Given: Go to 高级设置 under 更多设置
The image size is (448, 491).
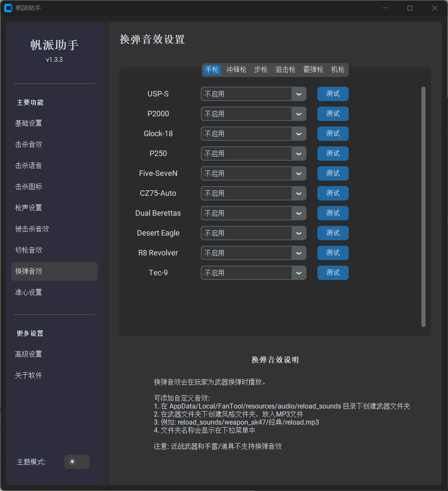Looking at the screenshot, I should [28, 354].
